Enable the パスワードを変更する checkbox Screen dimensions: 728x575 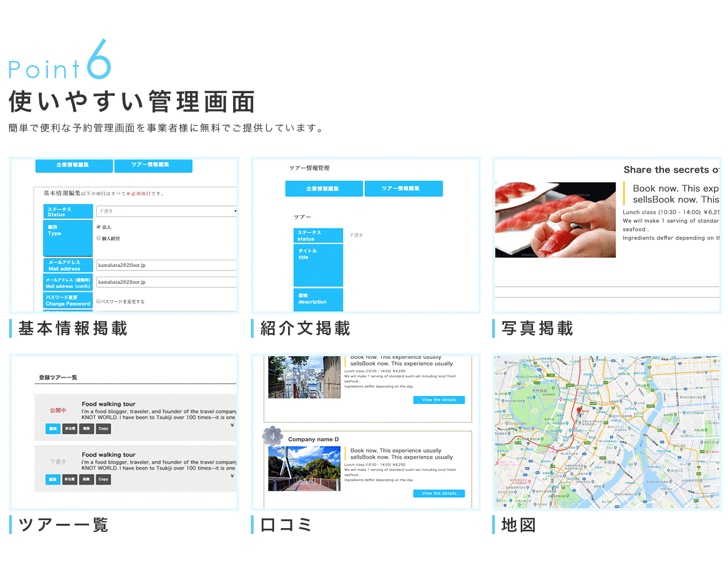pos(98,301)
